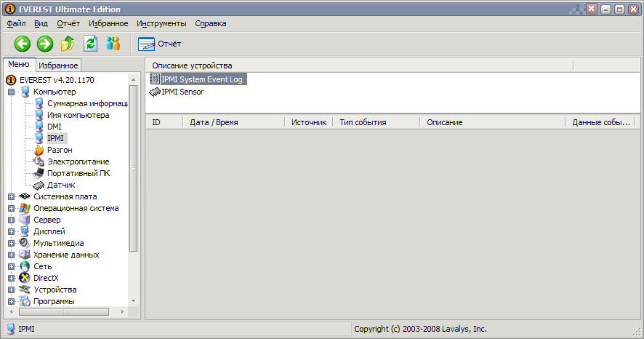Switch to the Меню sidebar tab
The height and width of the screenshot is (339, 644).
click(x=19, y=64)
